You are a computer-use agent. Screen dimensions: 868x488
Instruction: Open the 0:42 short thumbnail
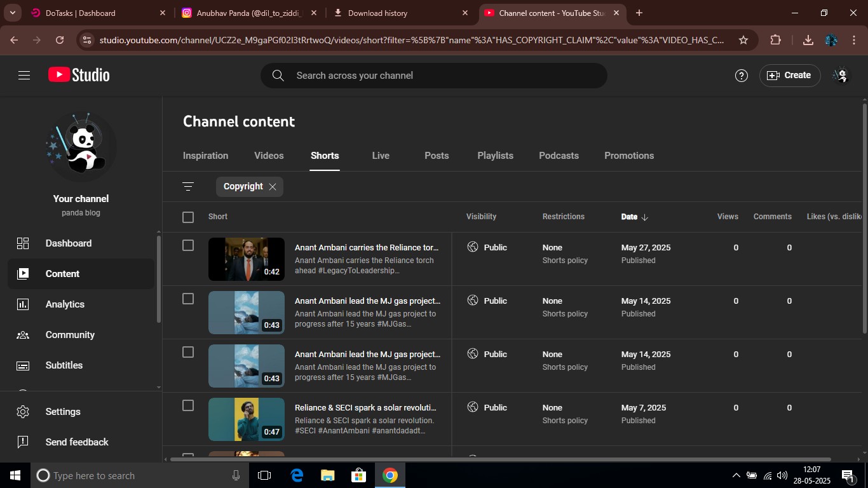coord(247,259)
